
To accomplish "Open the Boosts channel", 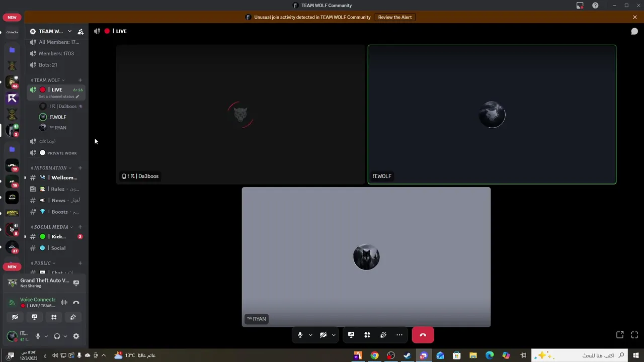I will point(56,212).
